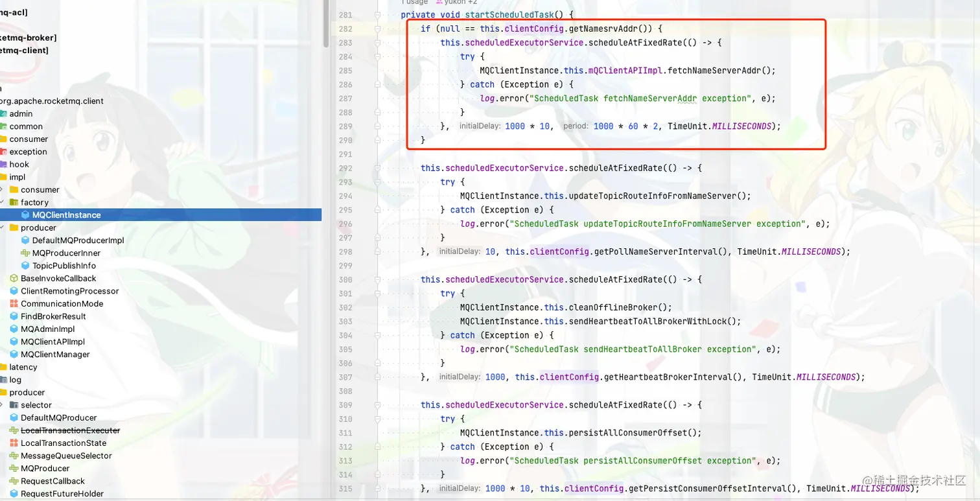Click the DefaultMQProducerImpl class icon

coord(25,240)
